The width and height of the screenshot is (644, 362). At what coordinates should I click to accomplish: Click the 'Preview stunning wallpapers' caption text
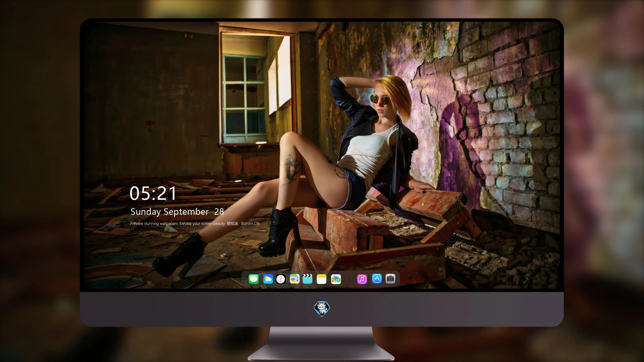point(195,223)
